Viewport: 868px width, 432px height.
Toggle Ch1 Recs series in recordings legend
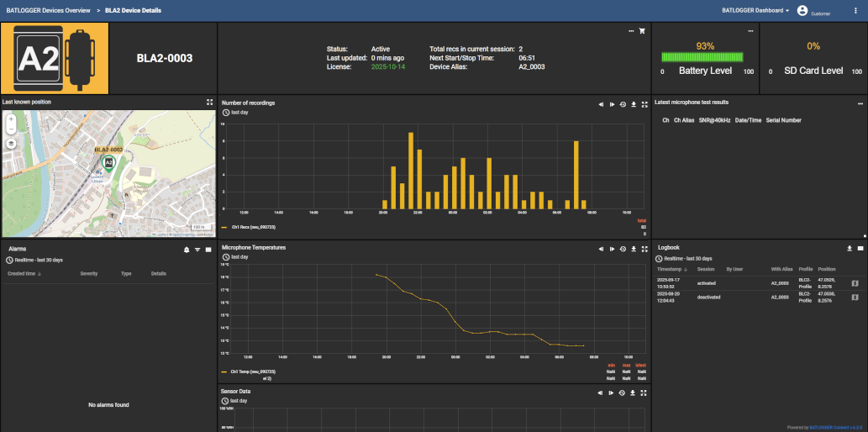[x=252, y=227]
